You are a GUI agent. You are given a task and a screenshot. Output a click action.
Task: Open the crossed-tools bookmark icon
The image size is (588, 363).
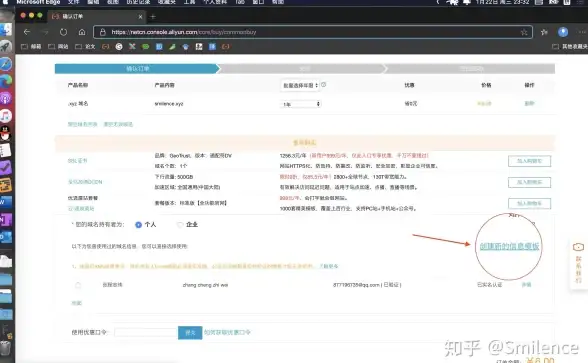click(132, 46)
